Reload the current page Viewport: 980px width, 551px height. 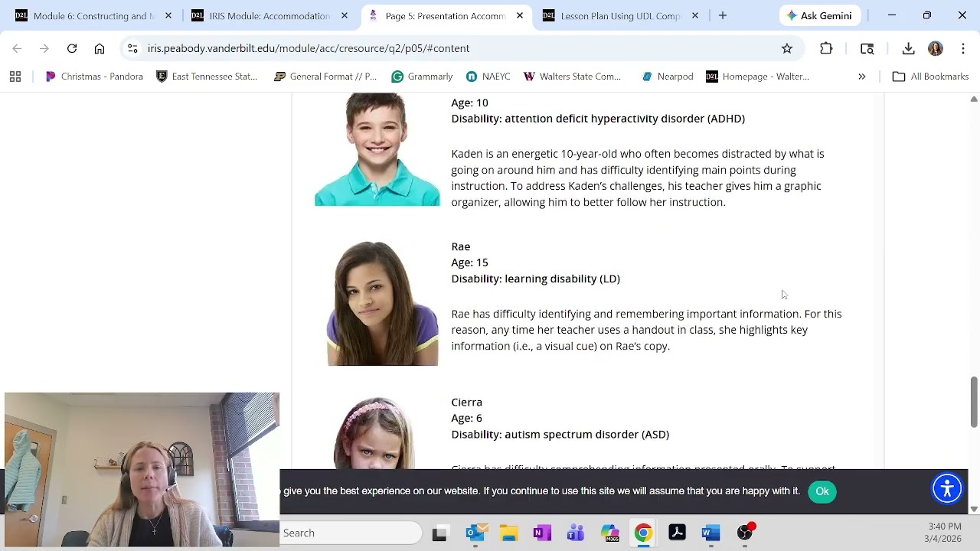(x=72, y=48)
